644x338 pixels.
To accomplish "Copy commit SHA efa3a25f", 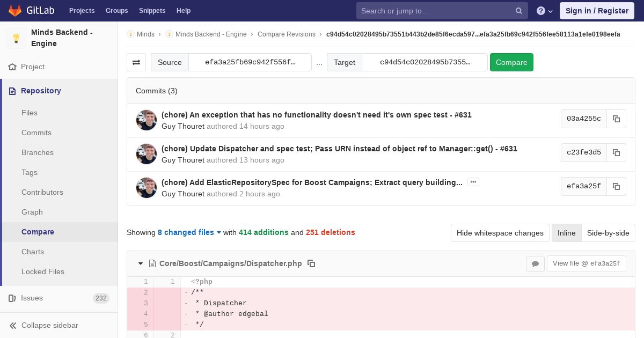I will 616,186.
